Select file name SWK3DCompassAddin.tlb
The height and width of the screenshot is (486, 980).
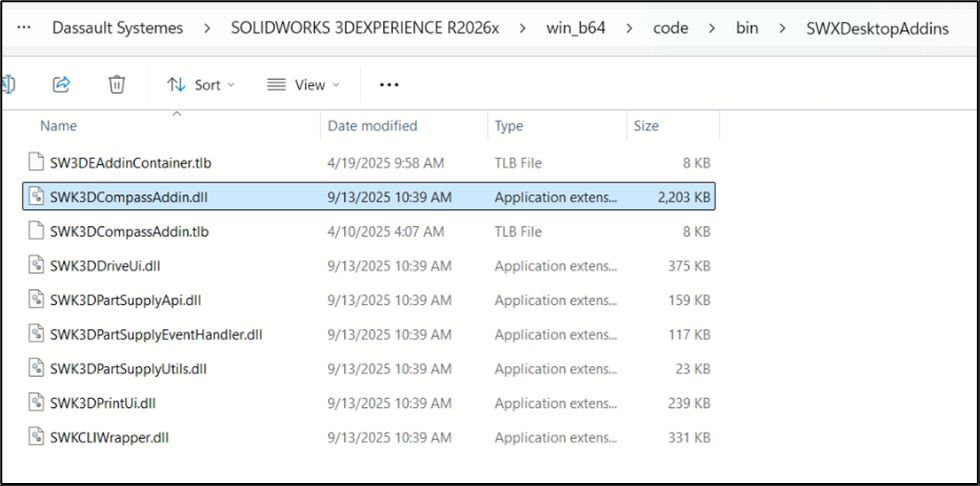tap(129, 232)
